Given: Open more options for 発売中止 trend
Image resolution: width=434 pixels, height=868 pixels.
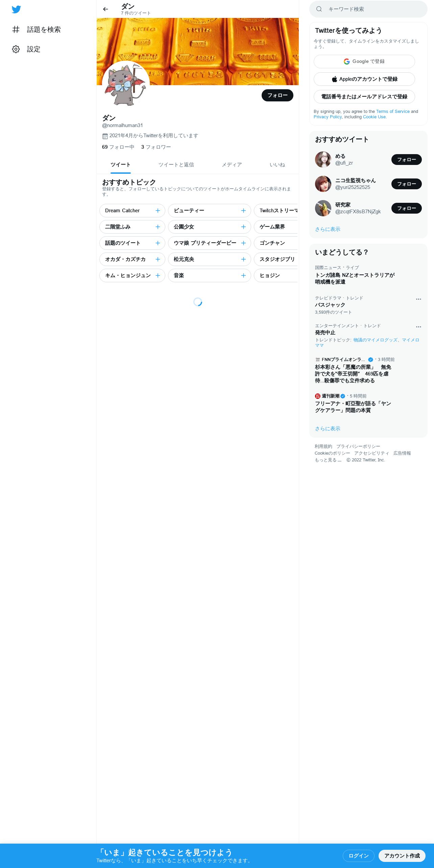Looking at the screenshot, I should coord(418,327).
